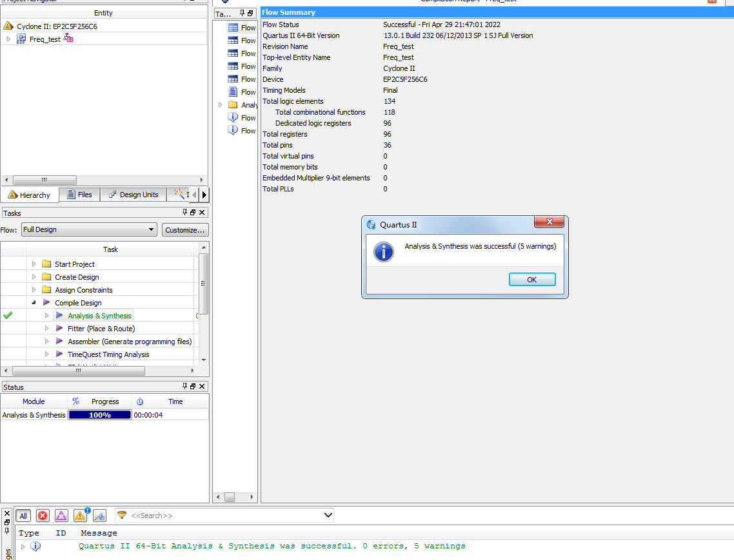Image resolution: width=734 pixels, height=560 pixels.
Task: Switch to the Hierarchy tab
Action: [x=30, y=195]
